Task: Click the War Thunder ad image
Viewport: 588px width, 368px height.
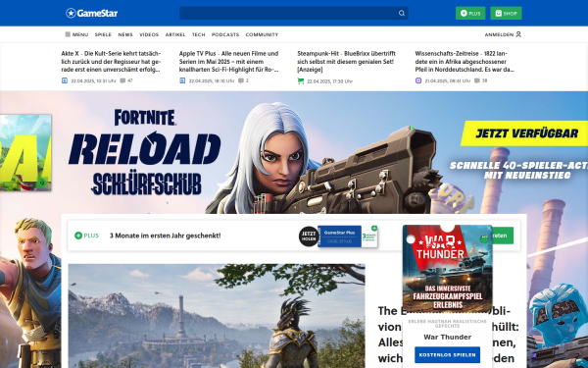Action: click(x=448, y=269)
